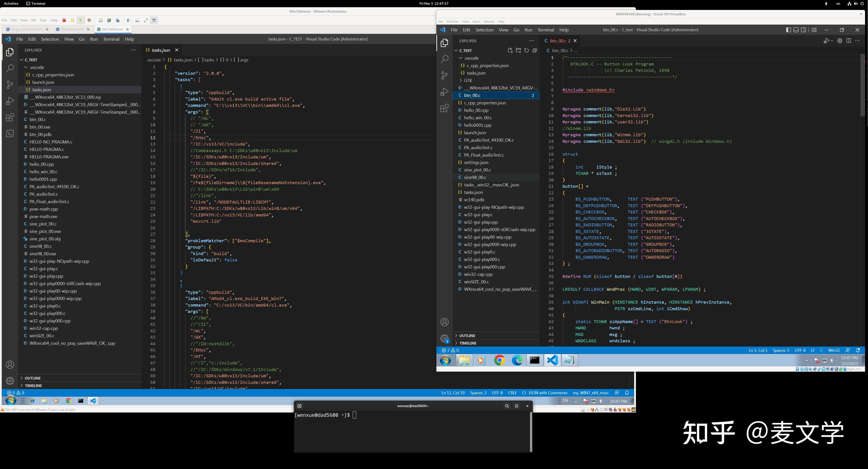Screen dimensions: 868x469
Task: Click Search icon in right VS Code activity bar
Action: click(x=445, y=59)
